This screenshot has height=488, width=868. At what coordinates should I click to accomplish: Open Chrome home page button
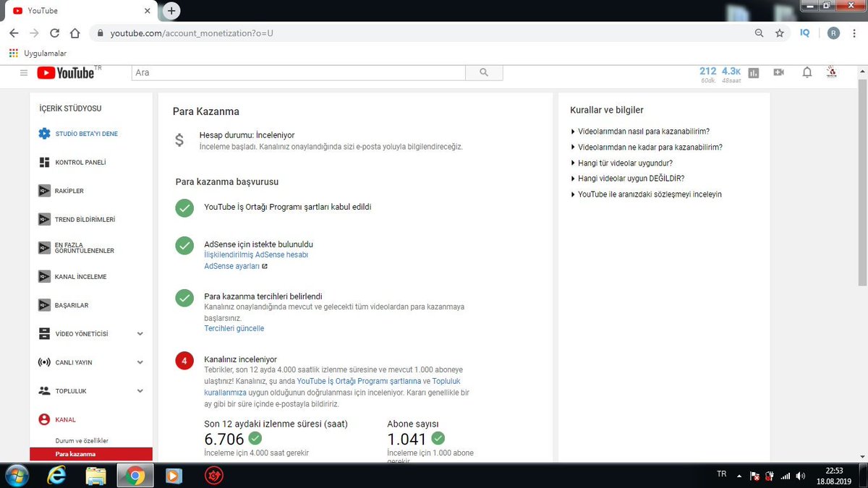click(x=75, y=33)
